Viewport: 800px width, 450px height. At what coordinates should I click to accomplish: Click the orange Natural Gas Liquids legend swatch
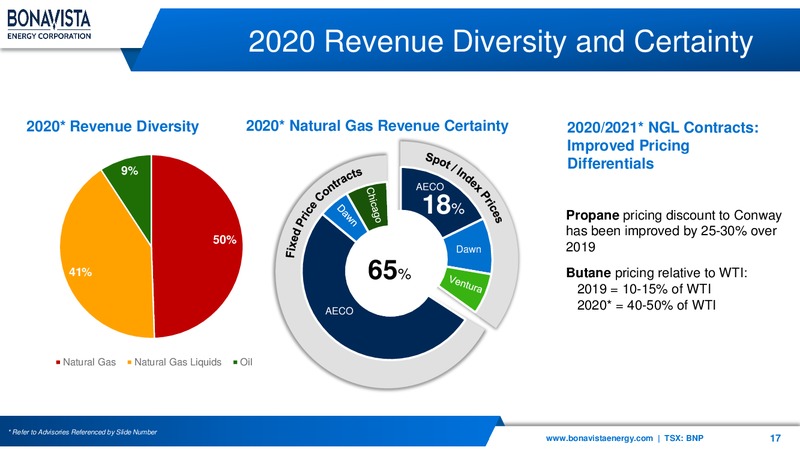(130, 362)
